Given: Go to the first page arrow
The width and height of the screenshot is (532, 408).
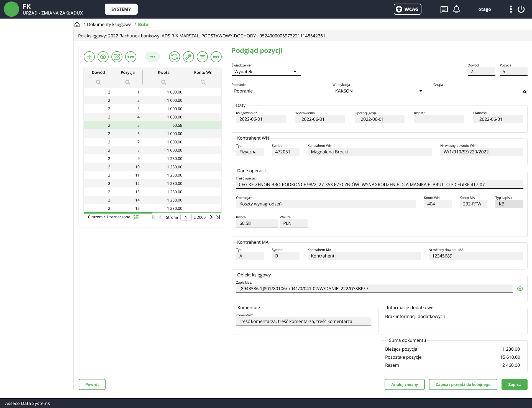Looking at the screenshot, I should pos(154,217).
